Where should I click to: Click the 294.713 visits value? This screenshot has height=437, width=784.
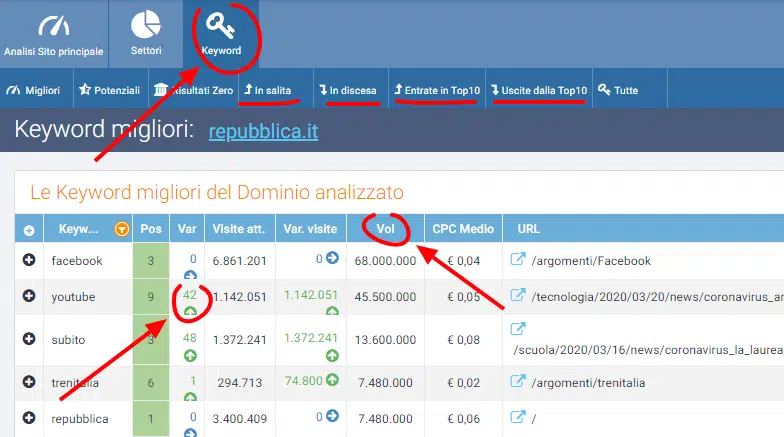click(240, 382)
